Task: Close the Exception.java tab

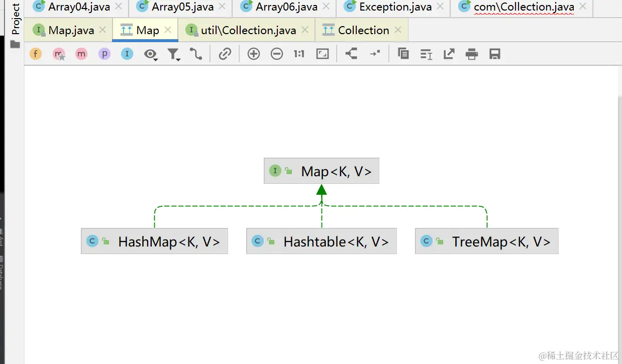Action: point(440,7)
